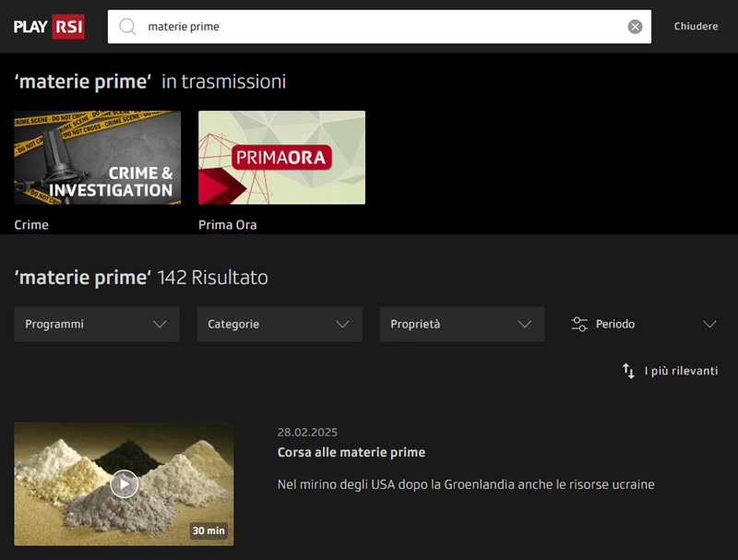The height and width of the screenshot is (560, 738).
Task: Click the 30 min duration badge
Action: click(x=208, y=530)
